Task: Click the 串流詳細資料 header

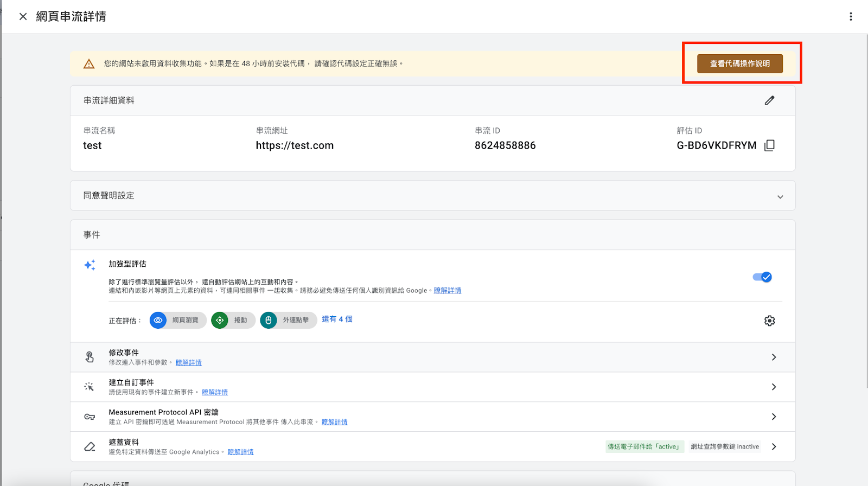Action: point(108,100)
